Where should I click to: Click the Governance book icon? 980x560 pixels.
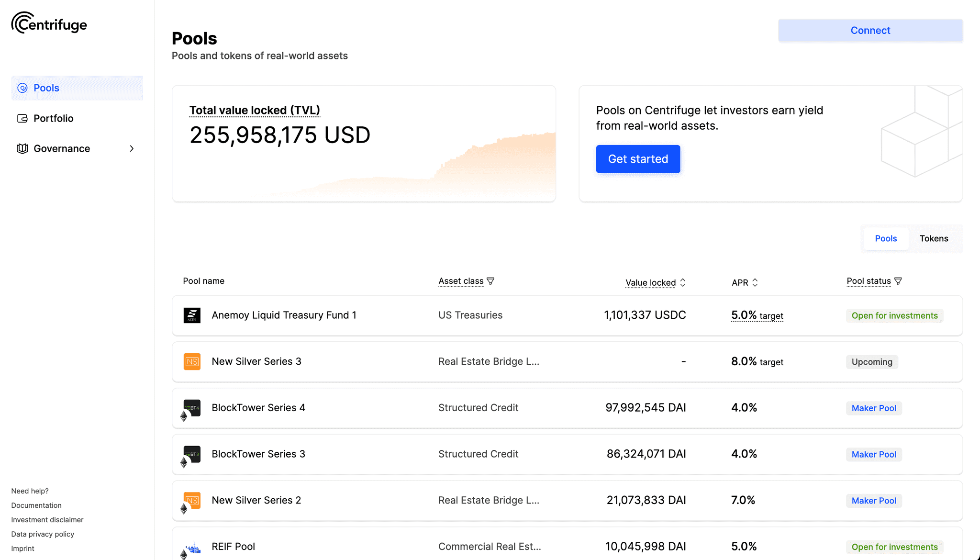click(22, 148)
